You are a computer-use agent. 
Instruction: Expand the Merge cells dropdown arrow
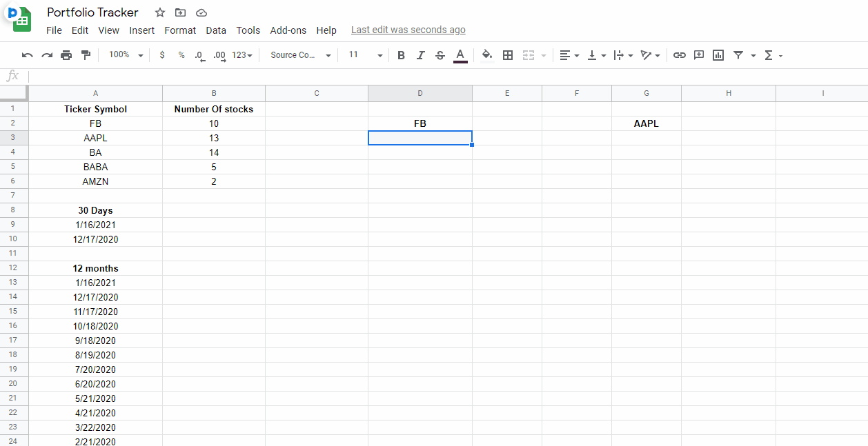point(544,55)
